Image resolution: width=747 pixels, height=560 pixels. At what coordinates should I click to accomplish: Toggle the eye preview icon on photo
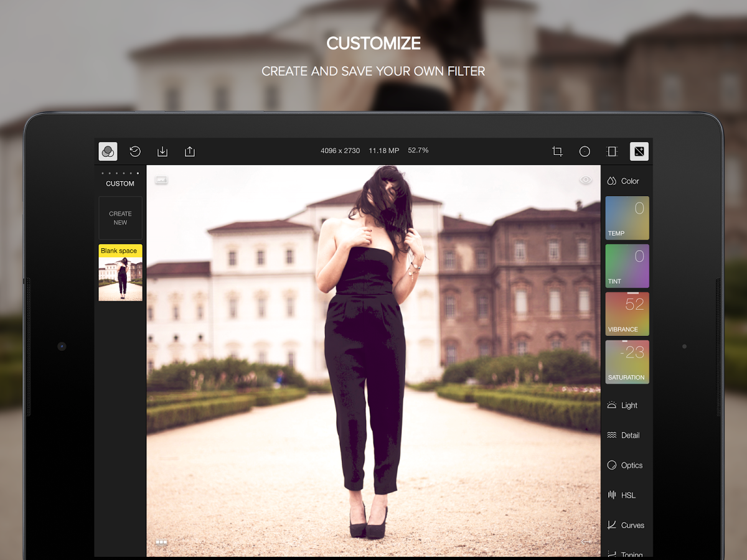coord(586,180)
